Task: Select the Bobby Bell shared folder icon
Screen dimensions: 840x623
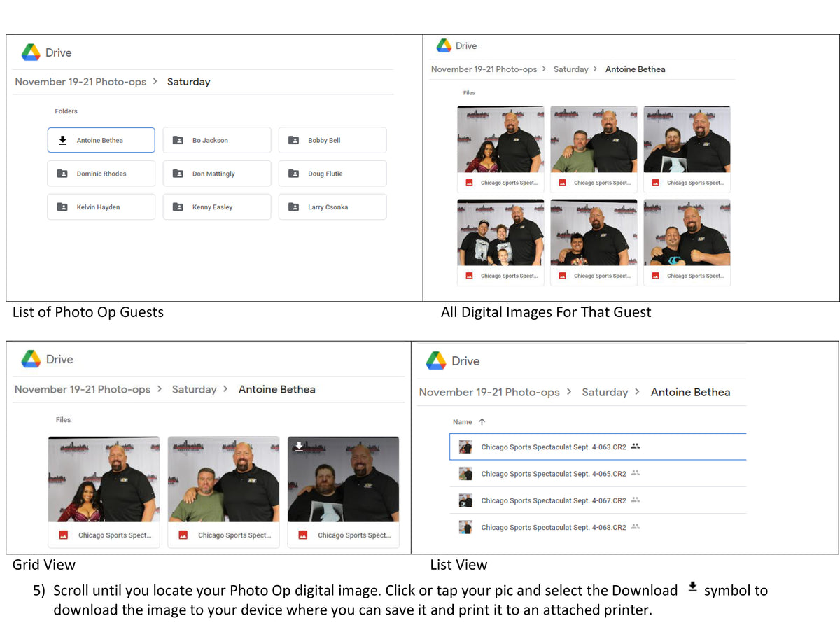Action: click(293, 140)
